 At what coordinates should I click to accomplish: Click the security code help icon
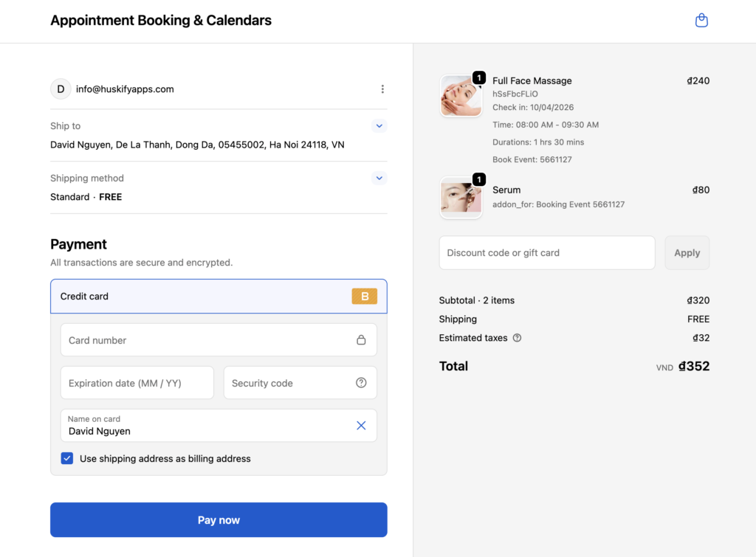tap(361, 383)
